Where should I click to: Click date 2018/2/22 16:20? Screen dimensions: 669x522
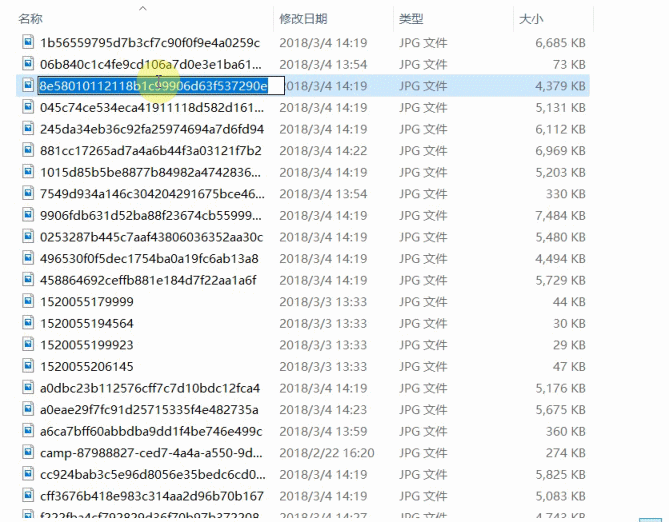(x=327, y=453)
